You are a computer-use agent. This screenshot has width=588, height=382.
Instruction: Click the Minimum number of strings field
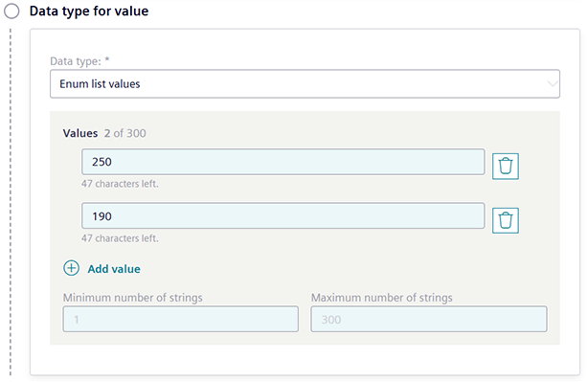tap(181, 319)
